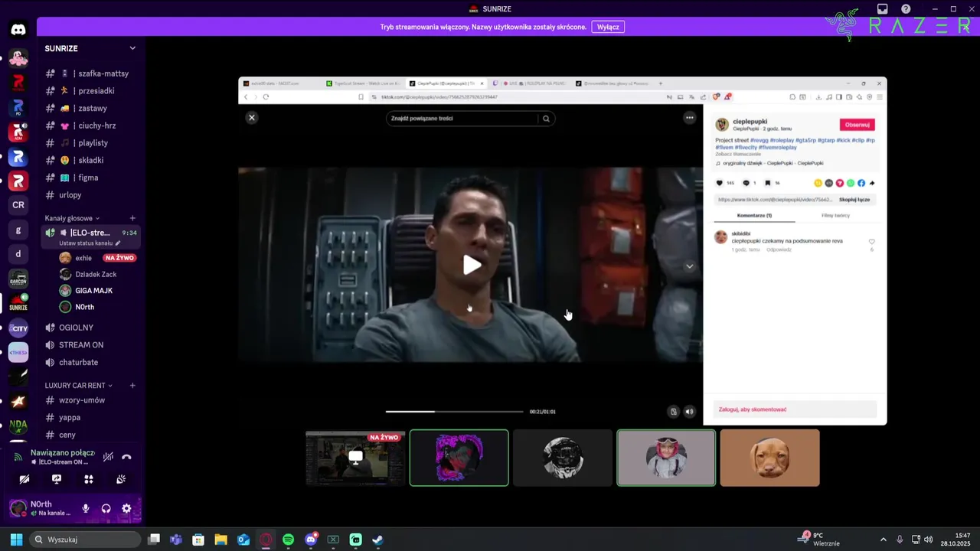Click Skopiuj łącze copy link button
The height and width of the screenshot is (551, 980).
click(854, 200)
